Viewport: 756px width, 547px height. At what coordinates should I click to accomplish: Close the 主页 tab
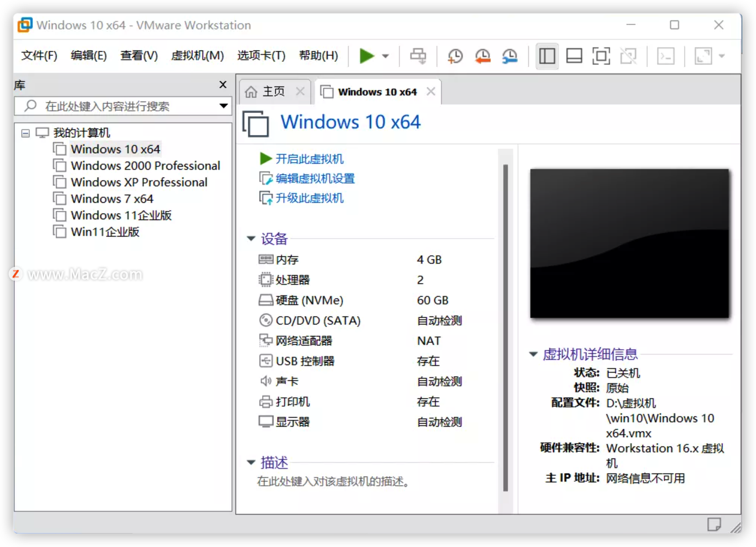point(300,91)
